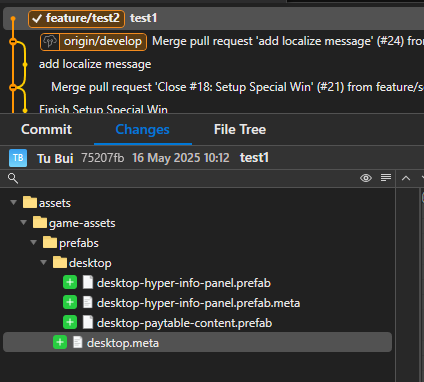Click added icon beside desktop.meta
Image resolution: width=424 pixels, height=382 pixels.
(60, 342)
